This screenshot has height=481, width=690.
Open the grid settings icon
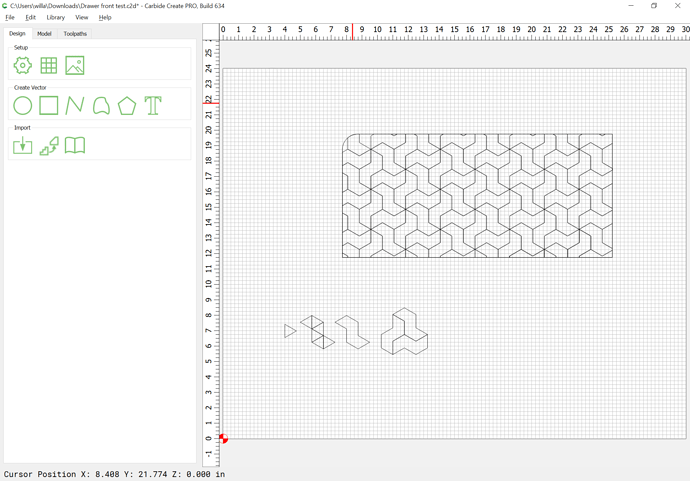(48, 66)
